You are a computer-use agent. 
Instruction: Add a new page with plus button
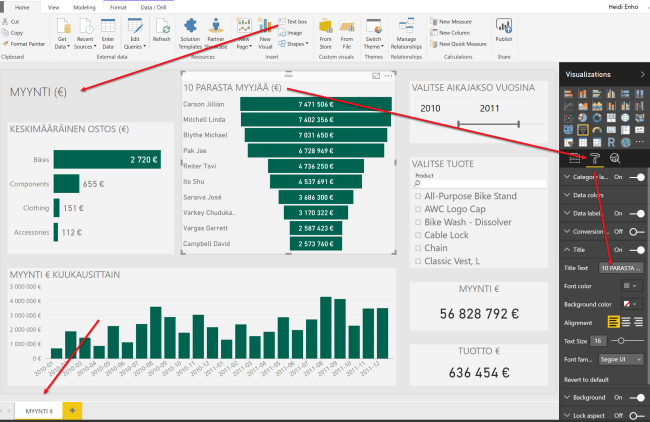pyautogui.click(x=72, y=411)
